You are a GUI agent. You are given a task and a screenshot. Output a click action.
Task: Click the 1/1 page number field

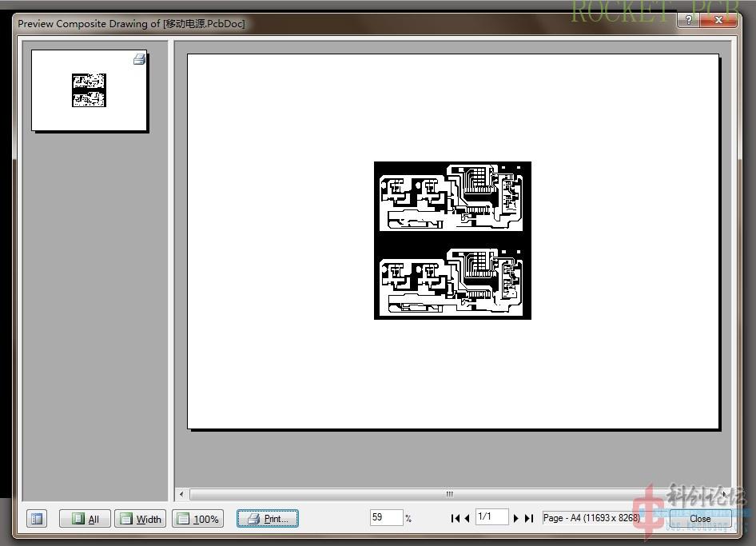(491, 517)
